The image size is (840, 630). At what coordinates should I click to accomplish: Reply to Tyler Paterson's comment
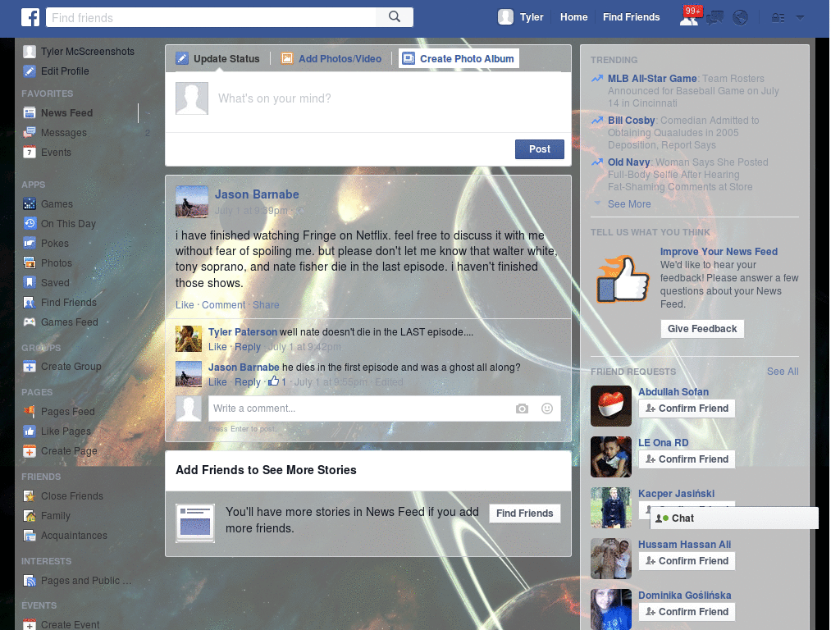tap(248, 347)
